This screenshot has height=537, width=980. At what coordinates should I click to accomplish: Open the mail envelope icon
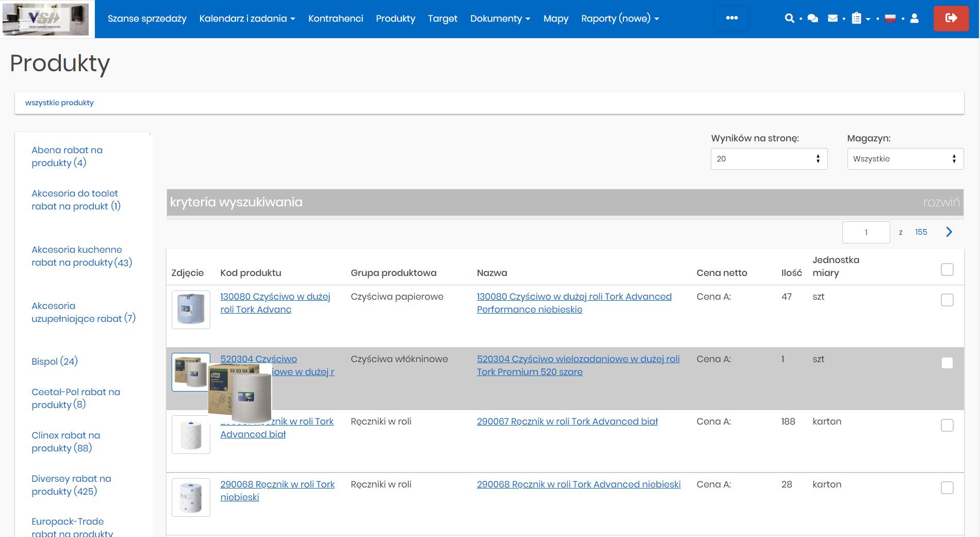[833, 19]
